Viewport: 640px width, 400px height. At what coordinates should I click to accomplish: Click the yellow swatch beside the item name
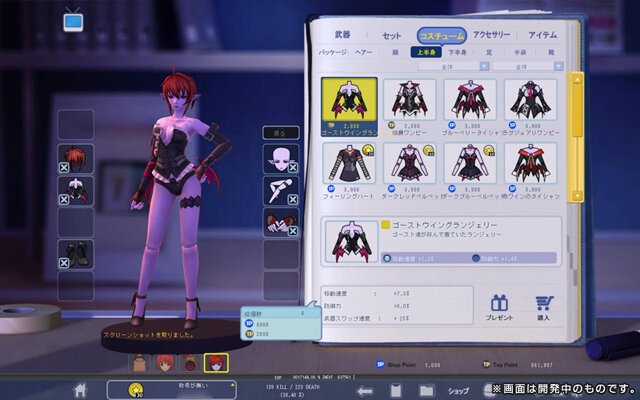pos(385,225)
